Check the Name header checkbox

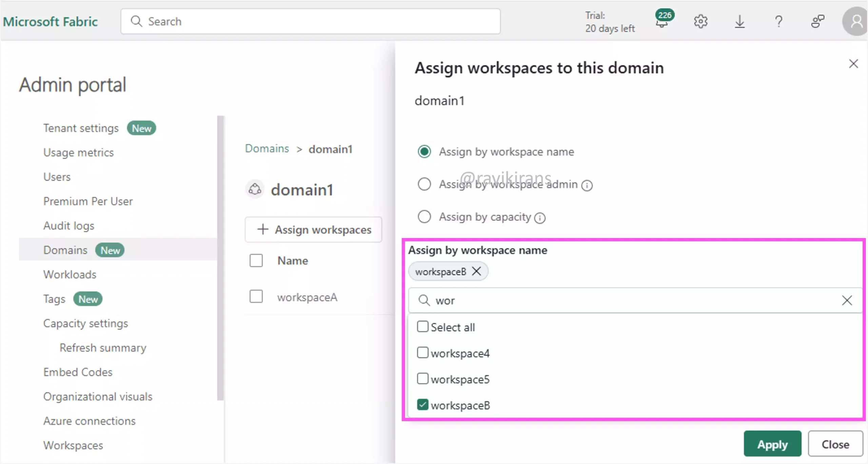256,260
